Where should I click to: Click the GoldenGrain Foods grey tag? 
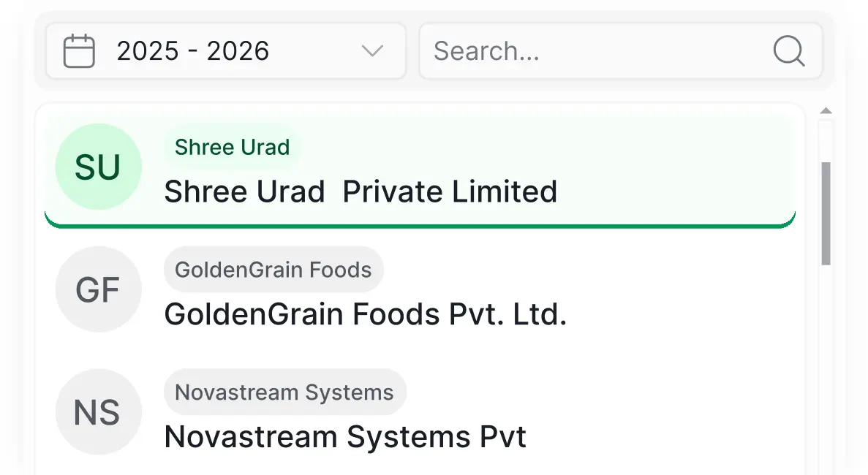[x=273, y=270]
